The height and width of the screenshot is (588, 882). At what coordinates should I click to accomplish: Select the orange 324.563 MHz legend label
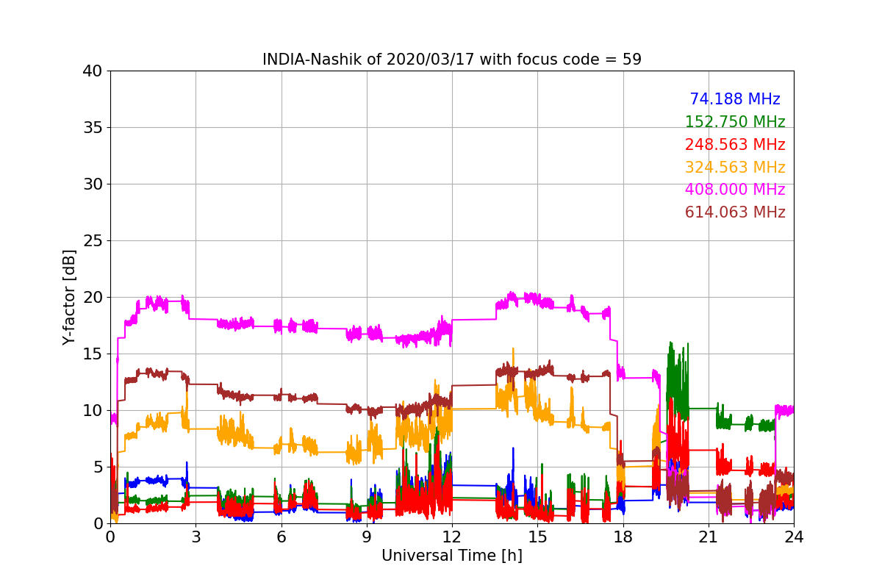[735, 168]
